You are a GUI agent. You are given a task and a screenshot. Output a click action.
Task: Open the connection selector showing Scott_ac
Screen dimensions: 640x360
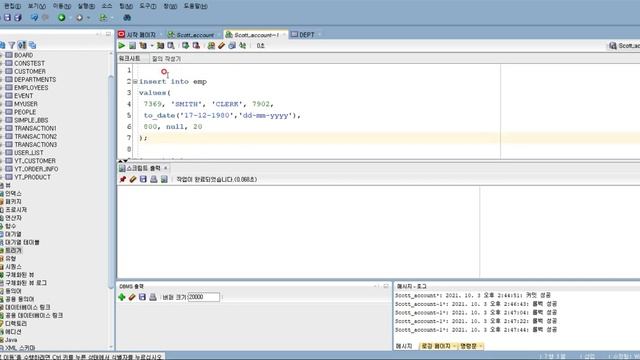624,46
